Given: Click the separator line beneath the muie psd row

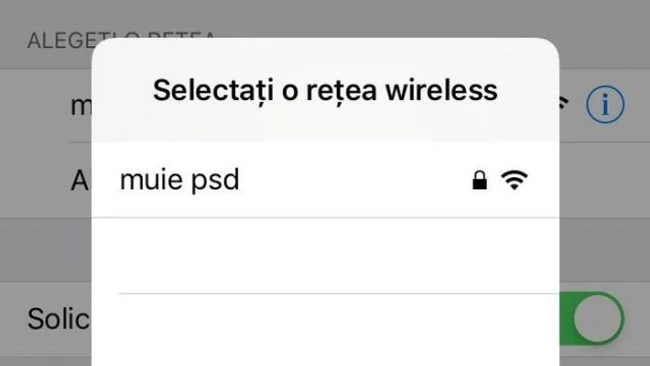Looking at the screenshot, I should pos(325,217).
